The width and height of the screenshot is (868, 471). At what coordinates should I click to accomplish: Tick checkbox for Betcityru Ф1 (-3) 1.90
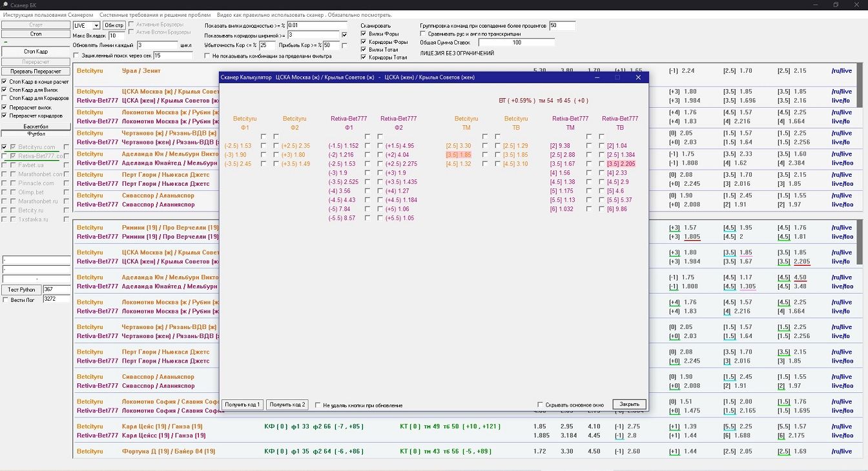[263, 155]
